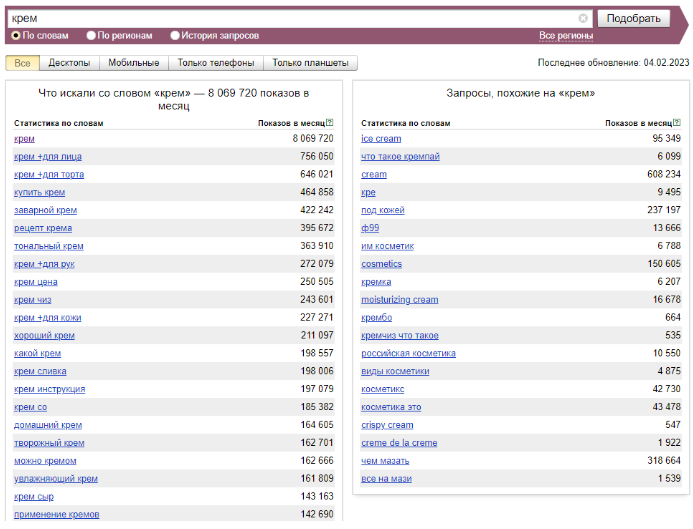The height and width of the screenshot is (529, 693).
Task: Open the 'крем инструкция' link
Action: (x=50, y=389)
